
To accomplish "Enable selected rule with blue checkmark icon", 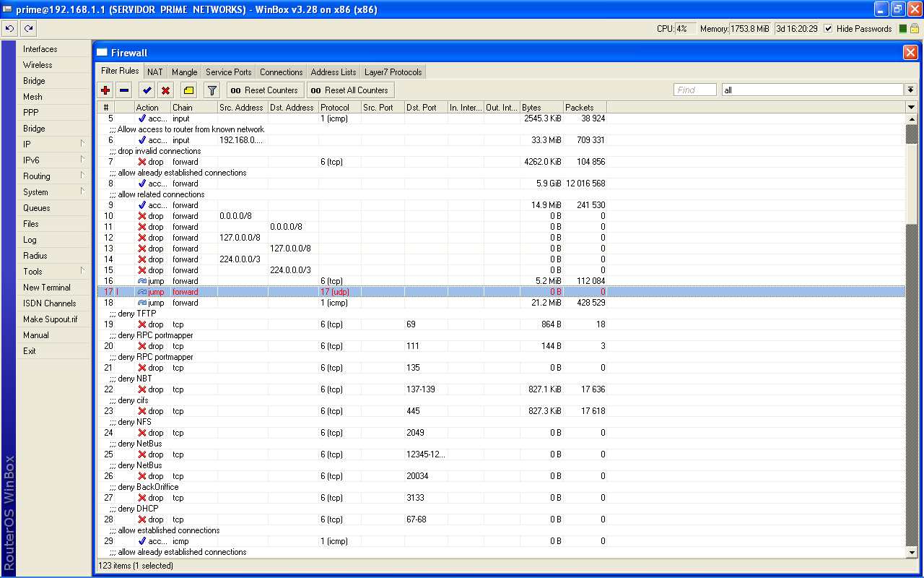I will click(x=147, y=90).
